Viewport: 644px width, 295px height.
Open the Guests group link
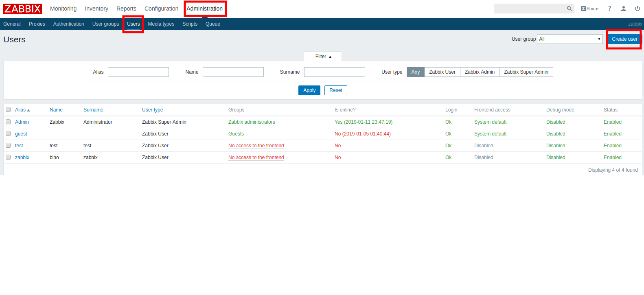236,134
